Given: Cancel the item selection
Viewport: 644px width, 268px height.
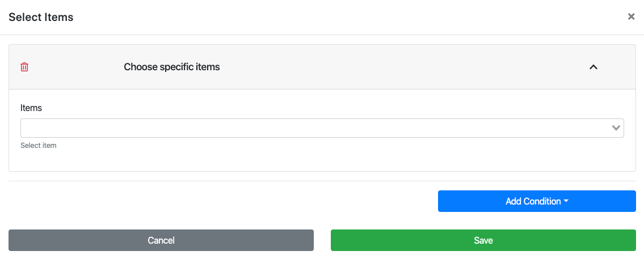Looking at the screenshot, I should [x=161, y=240].
